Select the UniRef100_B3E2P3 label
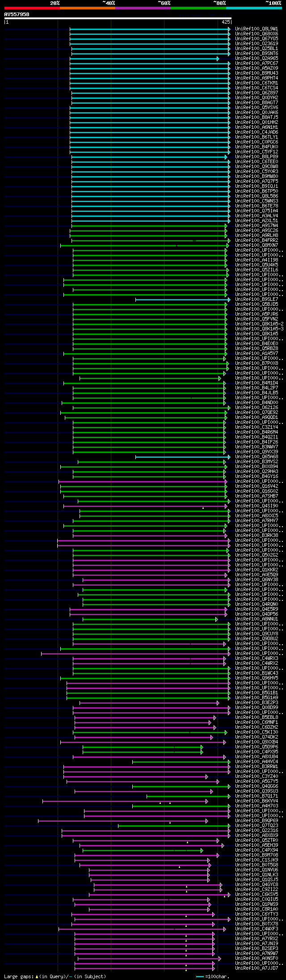Screen dimensions: 286x980 257,703
